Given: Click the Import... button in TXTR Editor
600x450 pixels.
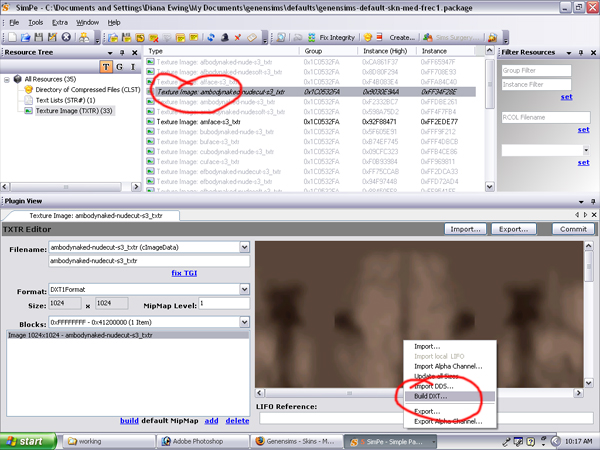Looking at the screenshot, I should pos(465,229).
